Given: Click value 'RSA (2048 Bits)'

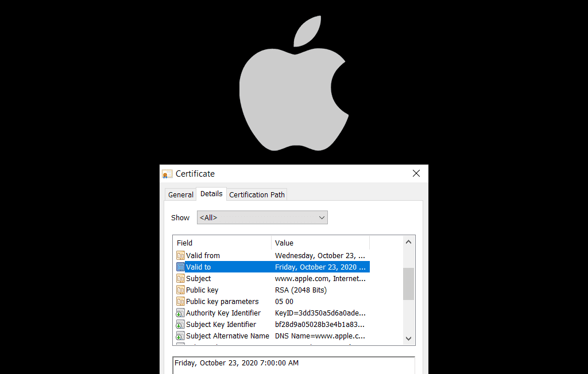Looking at the screenshot, I should [301, 290].
